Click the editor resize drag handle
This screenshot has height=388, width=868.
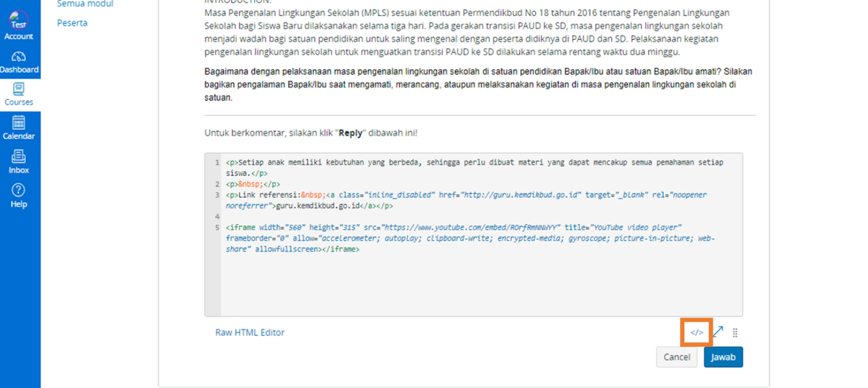pyautogui.click(x=735, y=333)
